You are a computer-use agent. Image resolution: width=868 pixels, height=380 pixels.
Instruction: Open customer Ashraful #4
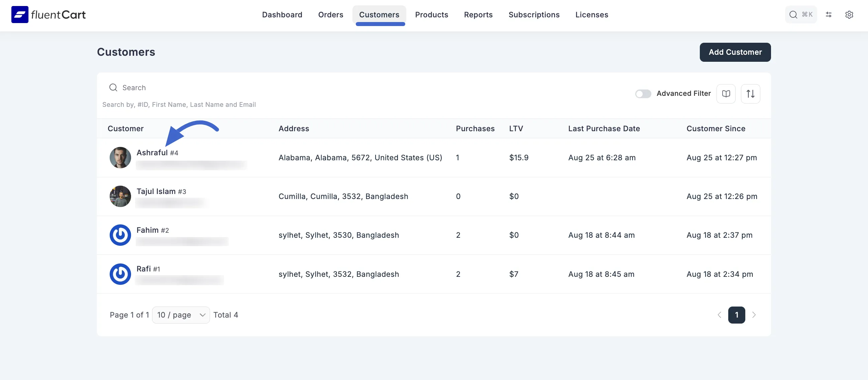point(157,153)
